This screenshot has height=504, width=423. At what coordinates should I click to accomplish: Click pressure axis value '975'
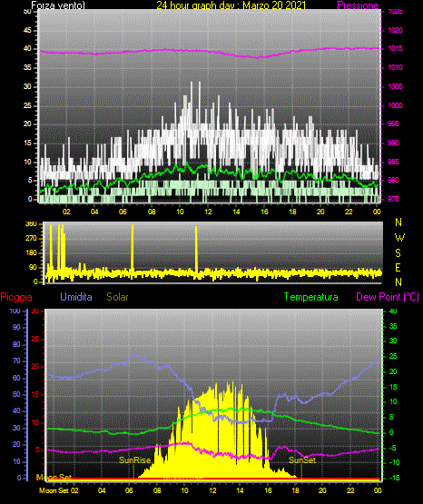coord(393,199)
